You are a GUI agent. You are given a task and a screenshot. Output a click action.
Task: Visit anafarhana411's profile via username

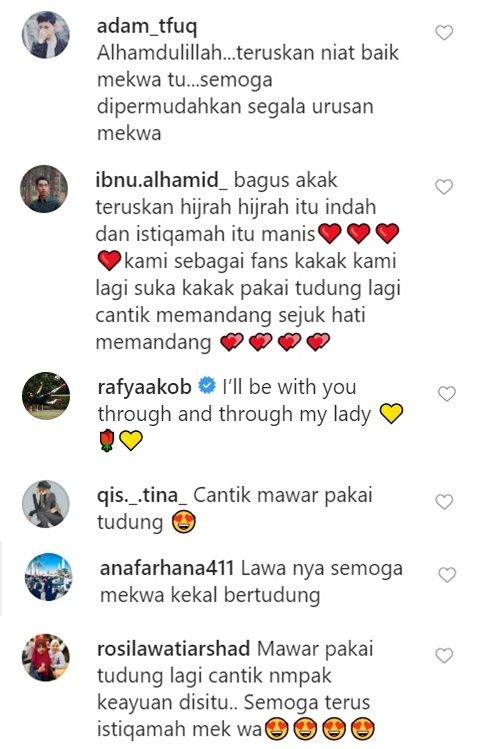pyautogui.click(x=167, y=568)
